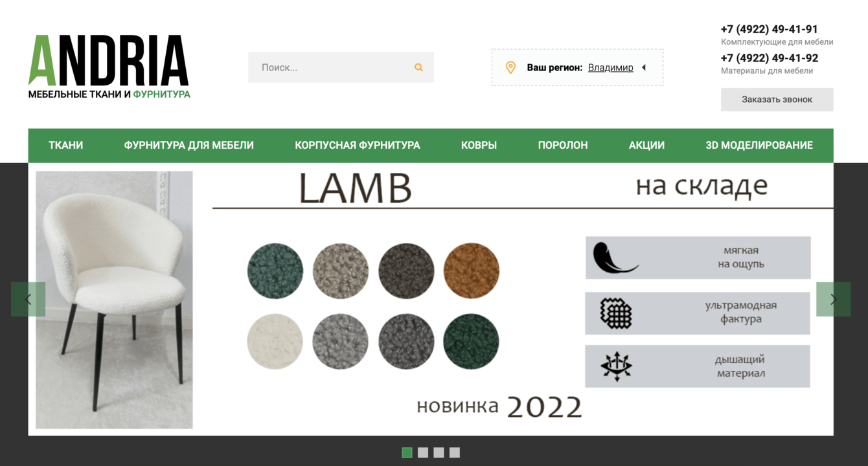Open the ФУРНИТУРА ДЛЯ МЕБЕЛИ menu
Image resolution: width=868 pixels, height=466 pixels.
point(189,145)
